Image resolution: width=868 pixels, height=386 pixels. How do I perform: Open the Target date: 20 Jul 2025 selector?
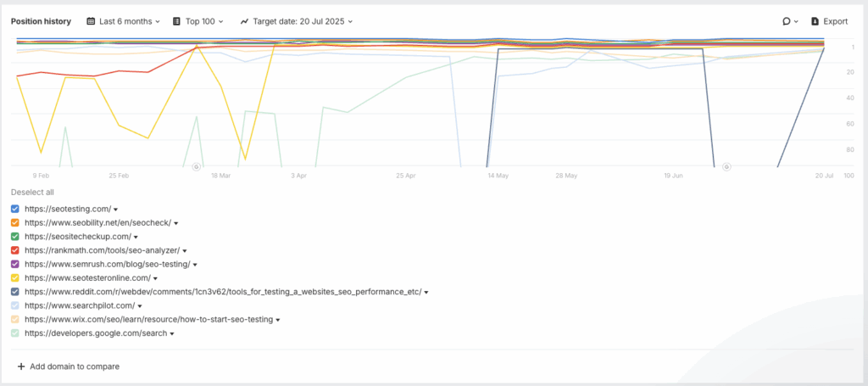pyautogui.click(x=296, y=21)
